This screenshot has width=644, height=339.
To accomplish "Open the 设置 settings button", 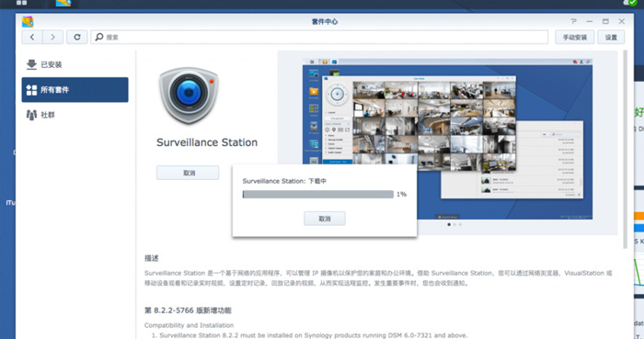I will click(611, 37).
